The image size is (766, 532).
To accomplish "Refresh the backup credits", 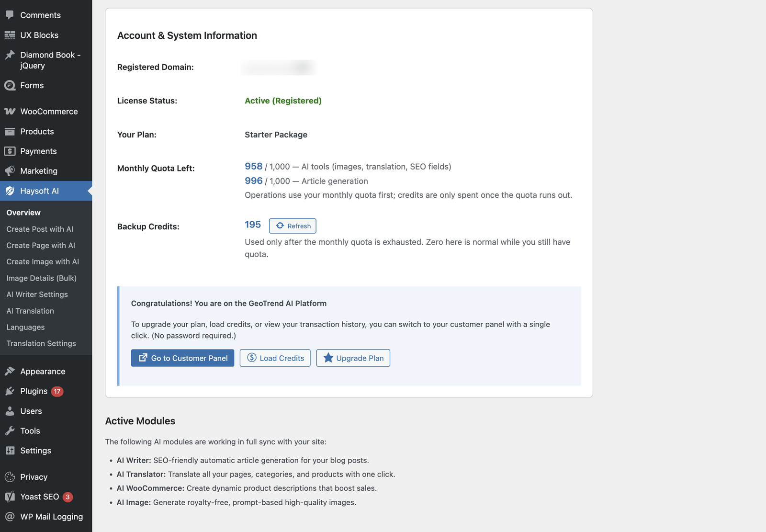I will click(x=293, y=226).
